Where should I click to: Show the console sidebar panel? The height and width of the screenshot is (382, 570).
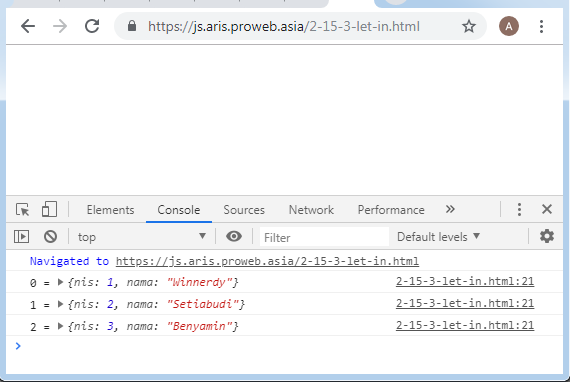tap(21, 237)
